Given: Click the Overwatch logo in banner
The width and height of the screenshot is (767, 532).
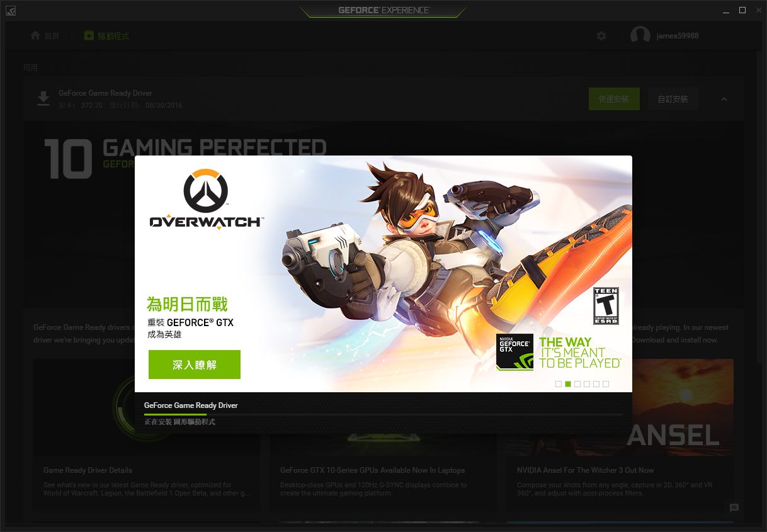Looking at the screenshot, I should (x=206, y=200).
